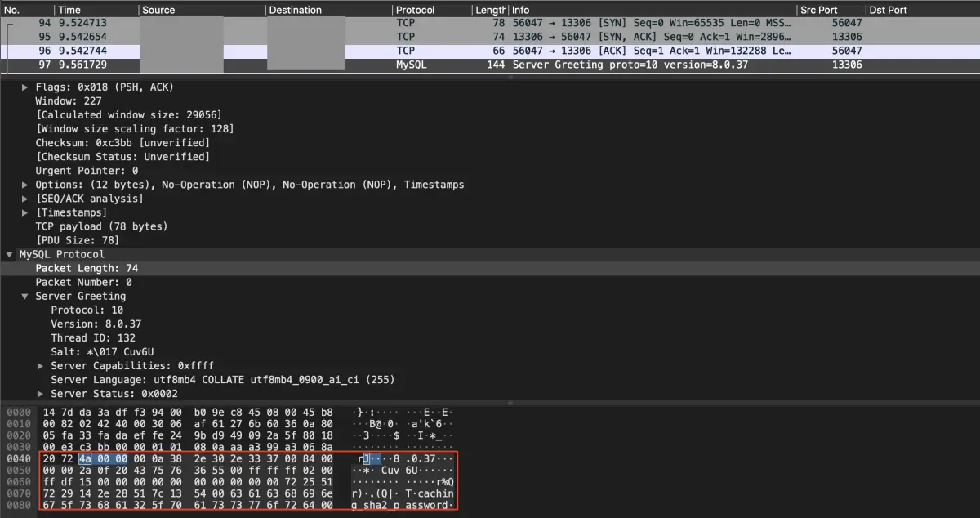Select Checksum: 0xc3bb [unverified] line
The image size is (980, 518).
point(122,143)
